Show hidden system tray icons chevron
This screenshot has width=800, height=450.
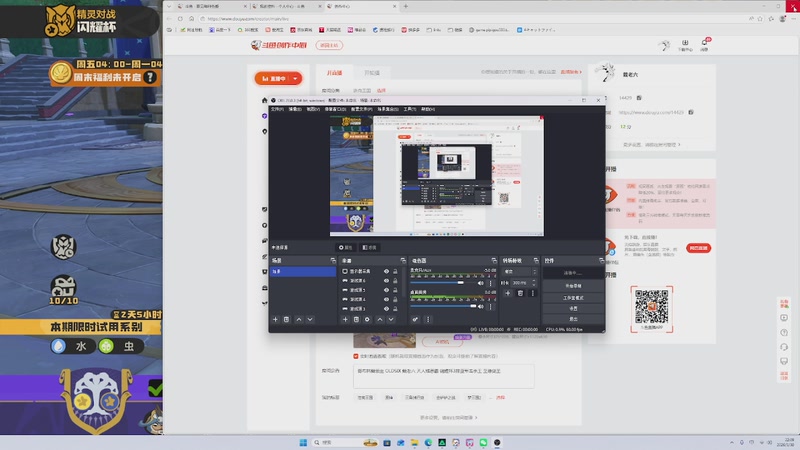pyautogui.click(x=732, y=442)
